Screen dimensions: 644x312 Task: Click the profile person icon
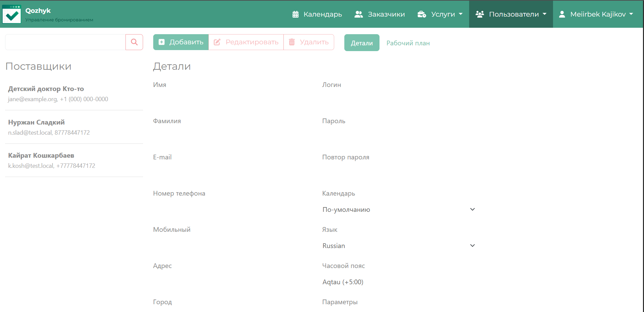pos(562,14)
